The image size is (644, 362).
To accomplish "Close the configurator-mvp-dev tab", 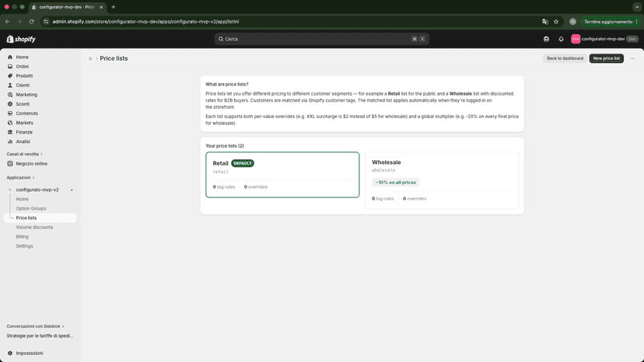I will tap(101, 7).
